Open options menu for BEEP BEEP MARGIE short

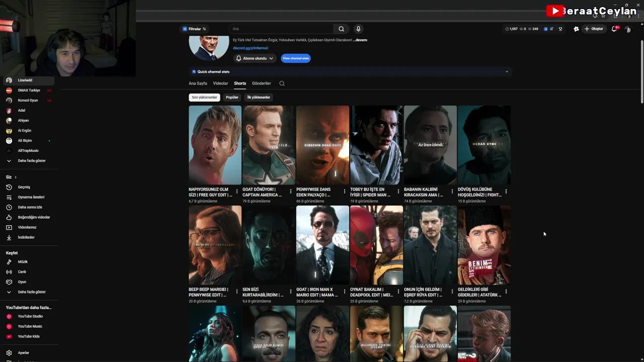pos(236,292)
